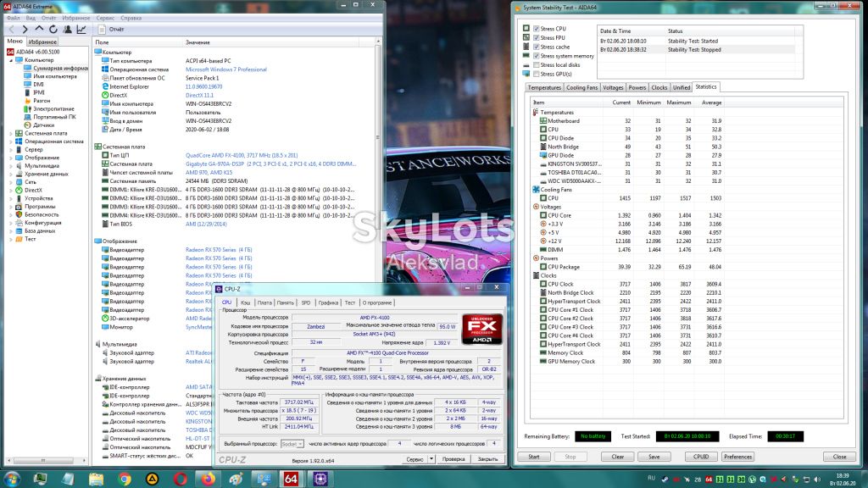Screen dimensions: 868x488
Task: Open Preferences in Stability Test
Action: [x=738, y=457]
